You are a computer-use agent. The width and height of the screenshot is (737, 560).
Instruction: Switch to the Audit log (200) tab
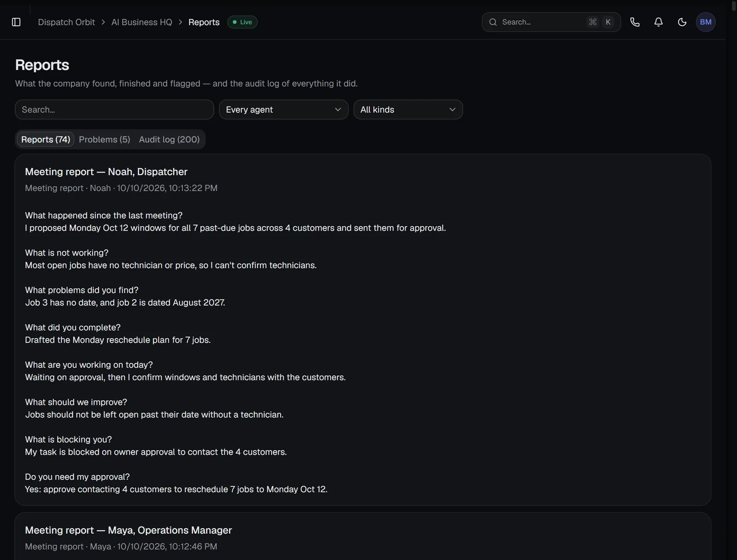[170, 140]
